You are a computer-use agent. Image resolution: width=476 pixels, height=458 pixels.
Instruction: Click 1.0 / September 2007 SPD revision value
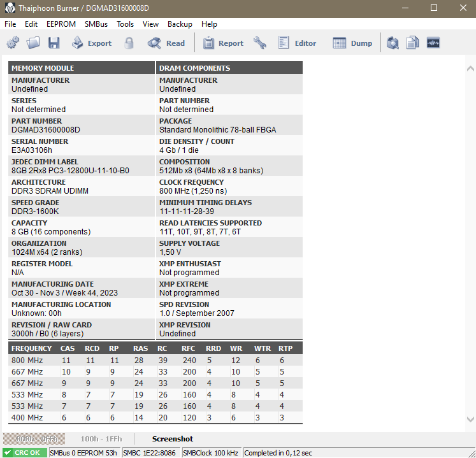(x=197, y=313)
